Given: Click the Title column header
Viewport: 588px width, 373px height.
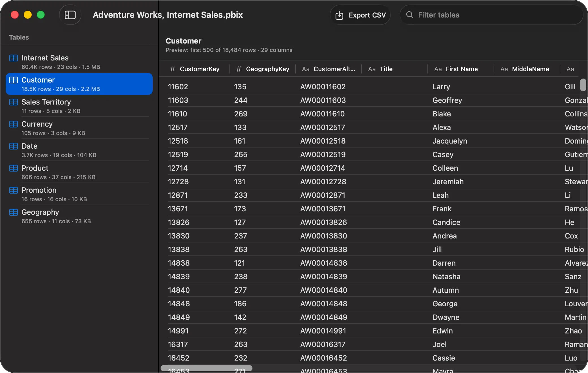Looking at the screenshot, I should click(395, 69).
